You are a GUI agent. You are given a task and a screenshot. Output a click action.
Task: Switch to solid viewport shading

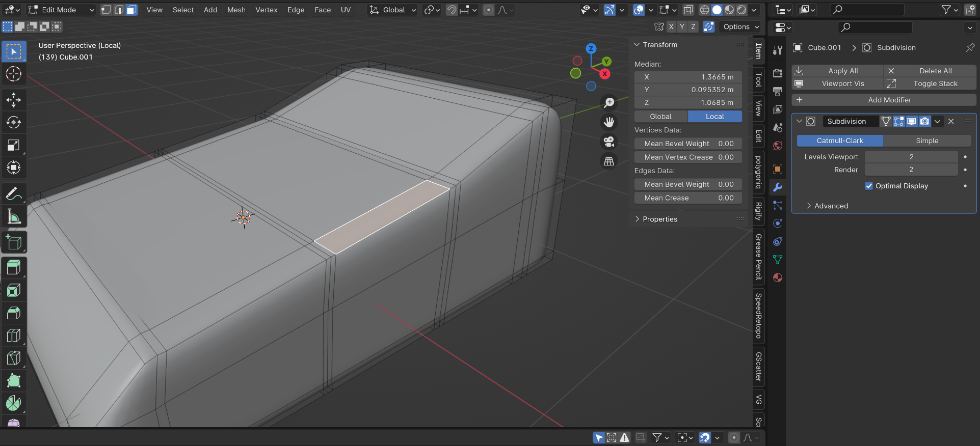tap(717, 10)
